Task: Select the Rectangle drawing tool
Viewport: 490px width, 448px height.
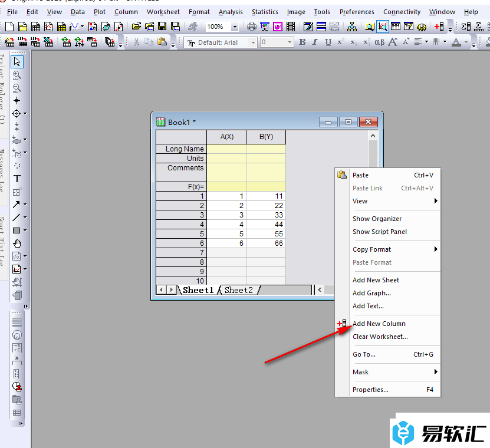Action: coord(17,230)
